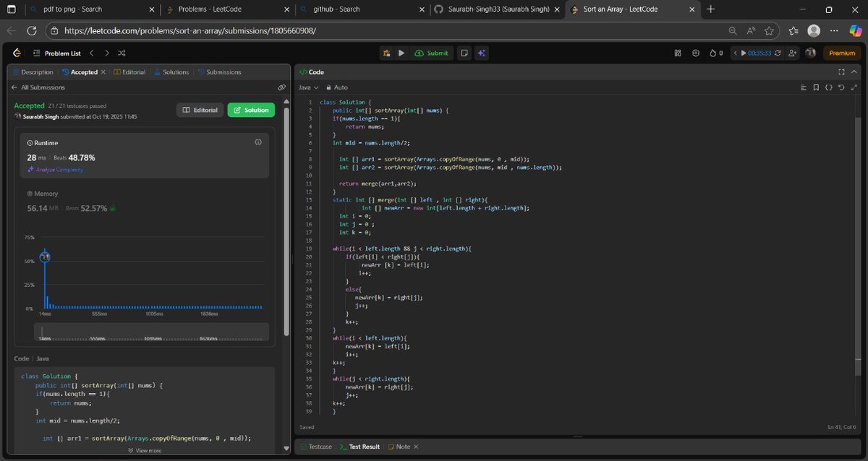Run the code with play icon

[401, 53]
